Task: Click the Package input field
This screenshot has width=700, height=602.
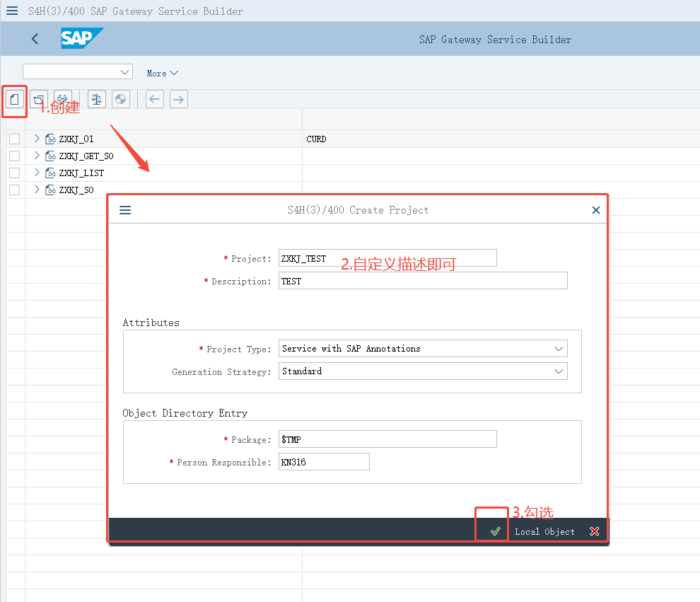Action: click(387, 439)
